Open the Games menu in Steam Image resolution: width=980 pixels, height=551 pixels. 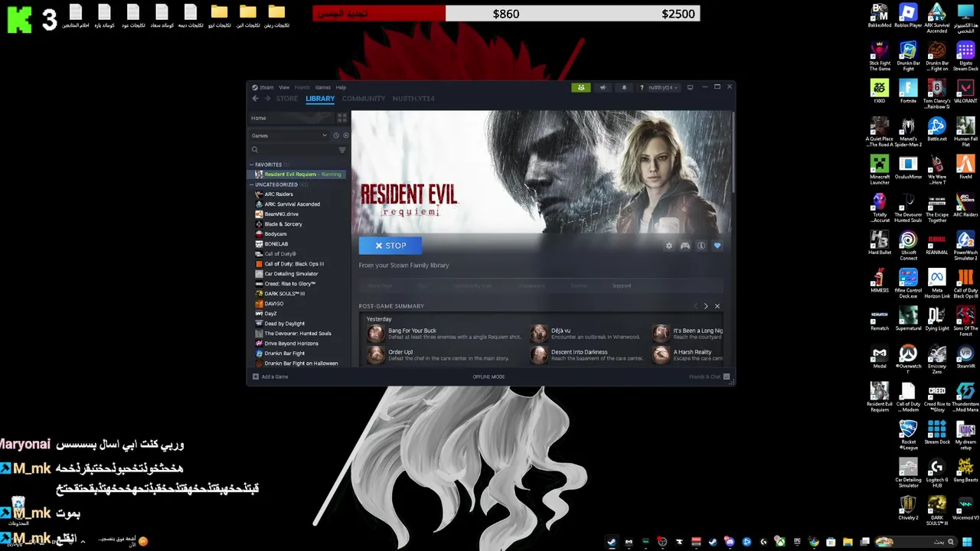pos(323,87)
